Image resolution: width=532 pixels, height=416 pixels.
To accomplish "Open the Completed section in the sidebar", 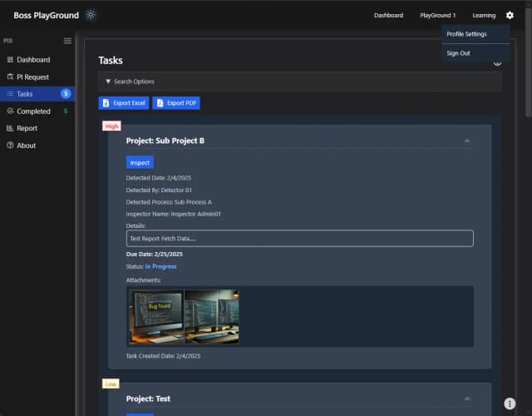I will (x=33, y=111).
